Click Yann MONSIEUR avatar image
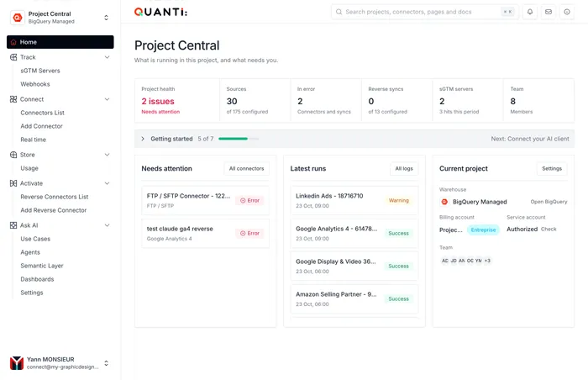The height and width of the screenshot is (380, 588). point(17,363)
